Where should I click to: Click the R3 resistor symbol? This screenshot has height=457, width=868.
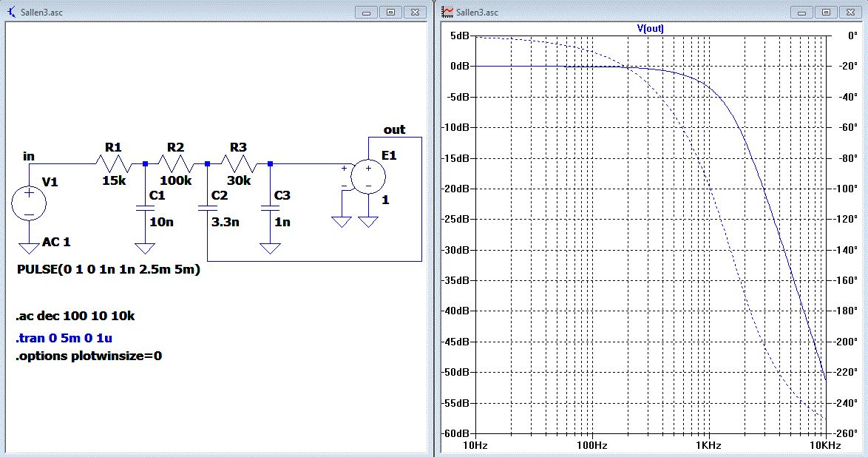point(238,163)
